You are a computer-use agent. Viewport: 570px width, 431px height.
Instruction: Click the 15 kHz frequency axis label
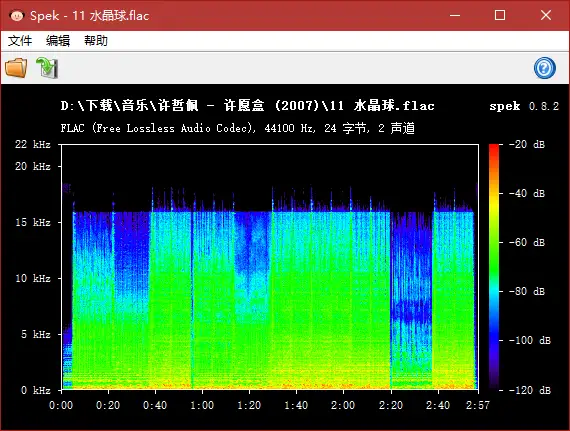pos(33,222)
